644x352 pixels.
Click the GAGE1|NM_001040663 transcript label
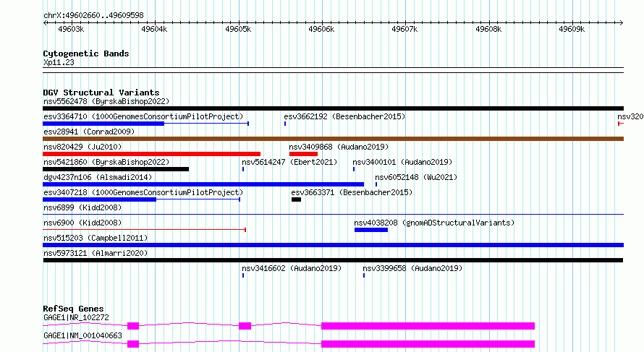point(83,335)
